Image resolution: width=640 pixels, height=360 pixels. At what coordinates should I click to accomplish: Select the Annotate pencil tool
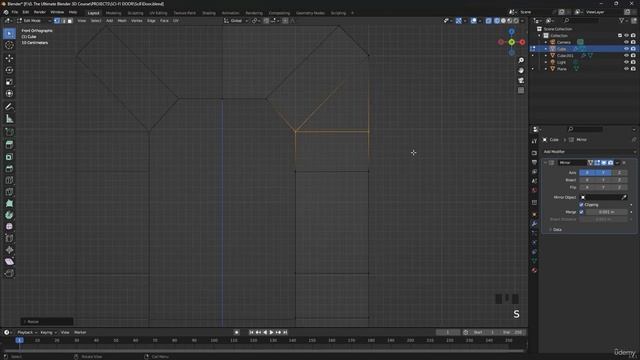9,107
